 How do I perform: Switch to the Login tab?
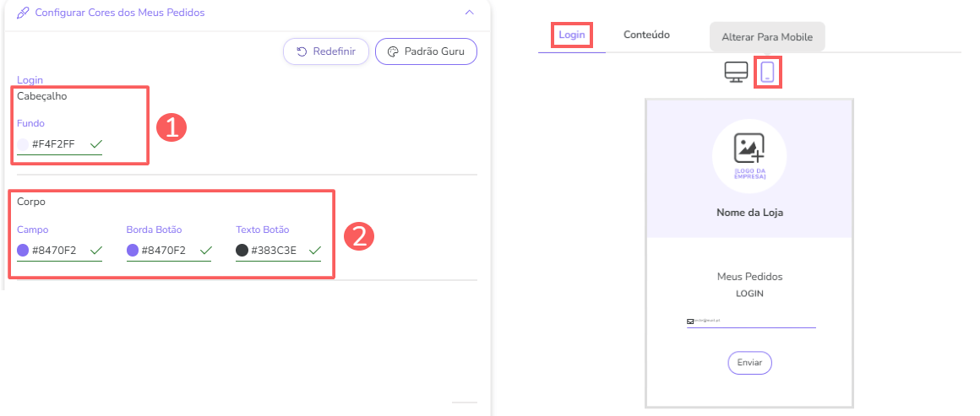(572, 35)
